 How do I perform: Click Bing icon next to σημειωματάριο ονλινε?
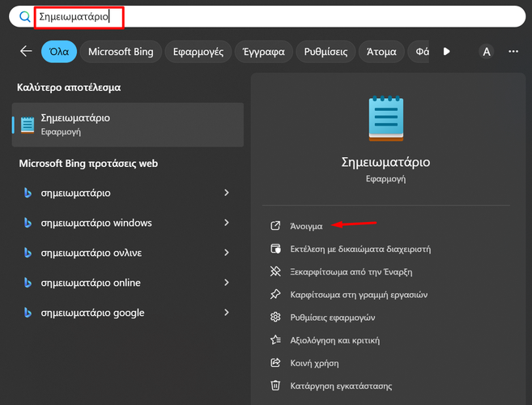coord(28,253)
